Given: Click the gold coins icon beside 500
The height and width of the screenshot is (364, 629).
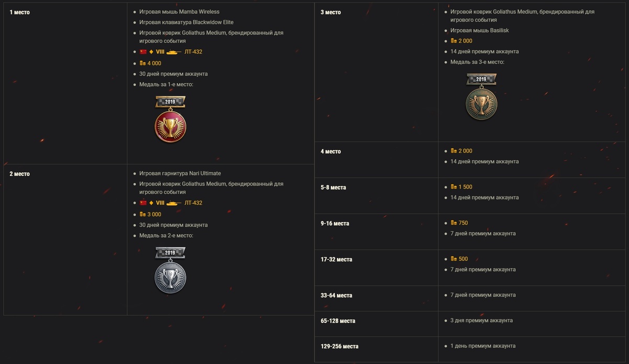Looking at the screenshot, I should click(x=453, y=259).
